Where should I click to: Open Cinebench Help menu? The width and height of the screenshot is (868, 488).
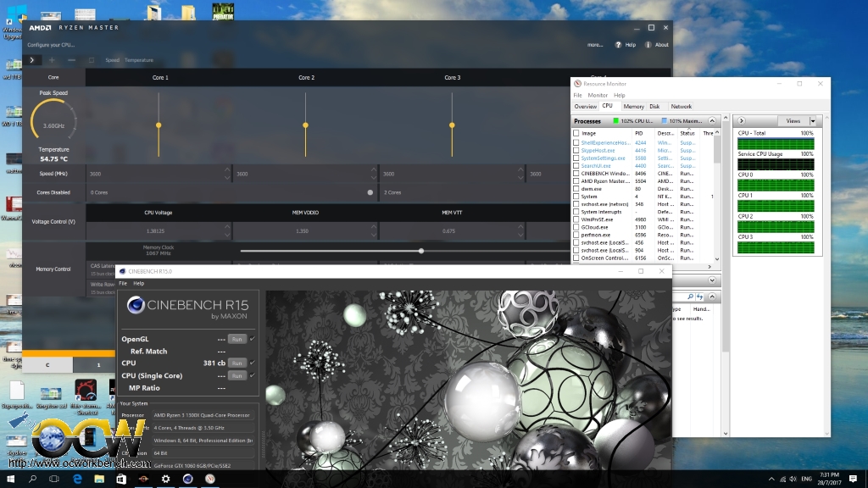[x=138, y=283]
